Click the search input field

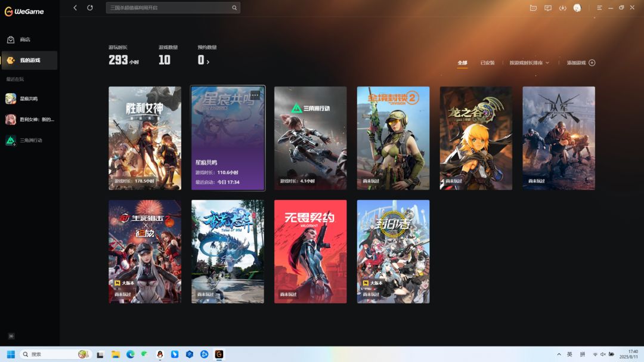tap(168, 8)
